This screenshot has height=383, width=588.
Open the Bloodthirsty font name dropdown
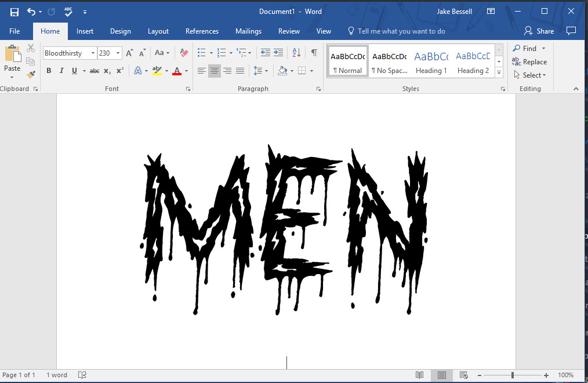(x=93, y=53)
